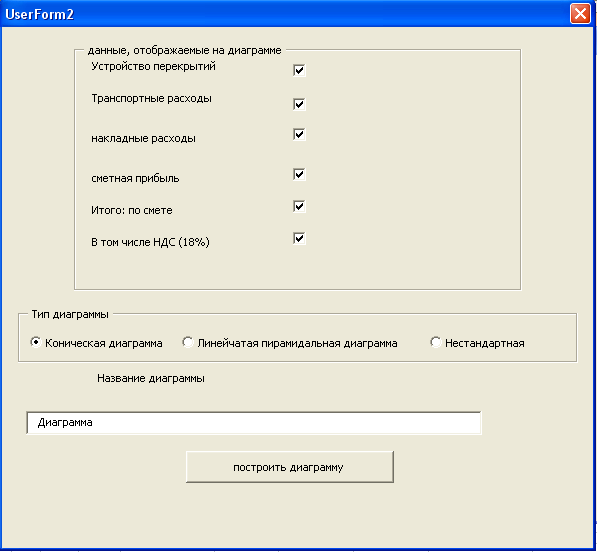
Task: Close the UserForm2 window
Action: pyautogui.click(x=580, y=14)
